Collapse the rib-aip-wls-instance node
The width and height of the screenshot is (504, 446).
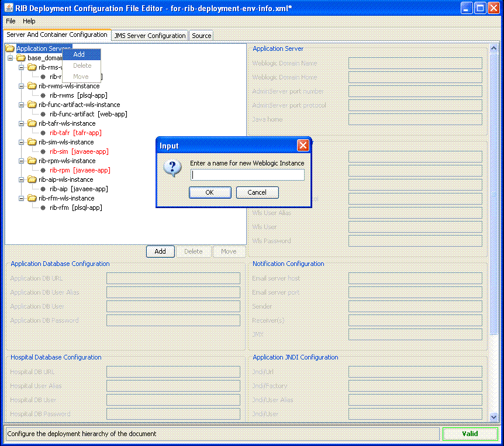(21, 179)
